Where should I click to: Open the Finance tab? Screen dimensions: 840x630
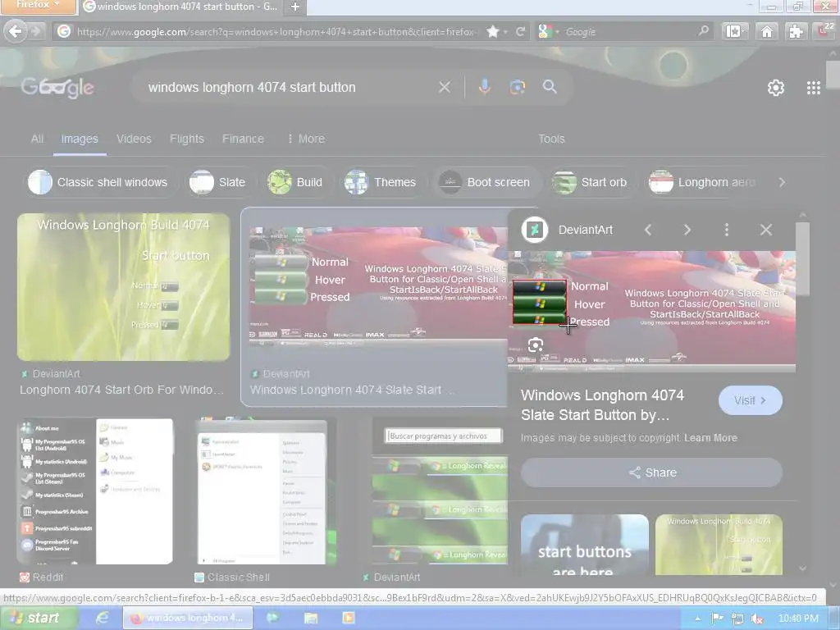(243, 139)
